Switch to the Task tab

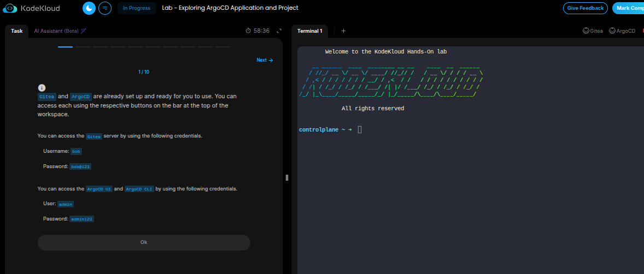click(x=17, y=31)
